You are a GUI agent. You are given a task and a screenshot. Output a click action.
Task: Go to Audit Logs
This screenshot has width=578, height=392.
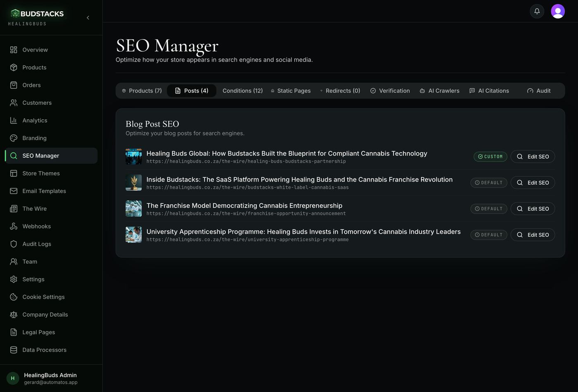[x=51, y=244]
